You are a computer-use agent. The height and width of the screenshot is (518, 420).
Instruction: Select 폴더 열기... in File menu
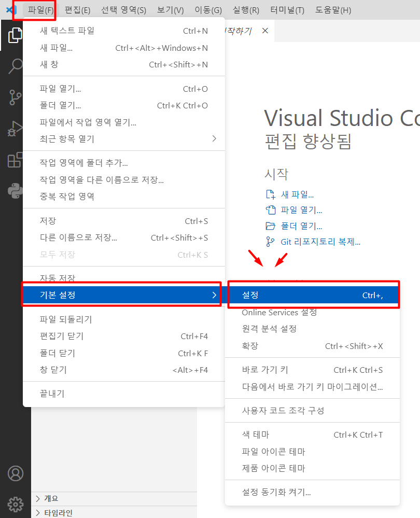tap(124, 105)
